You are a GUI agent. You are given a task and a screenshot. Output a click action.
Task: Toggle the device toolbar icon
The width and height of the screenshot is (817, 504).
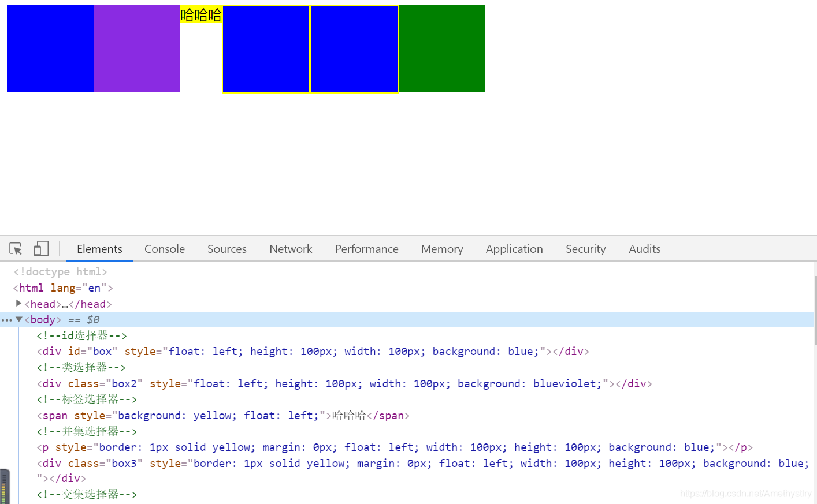click(41, 249)
